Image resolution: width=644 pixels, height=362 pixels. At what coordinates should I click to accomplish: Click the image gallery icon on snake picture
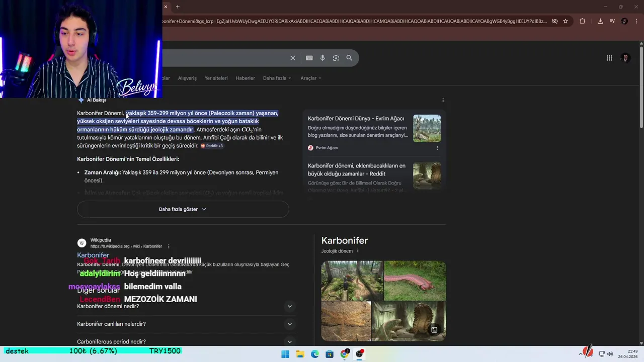[x=434, y=330]
